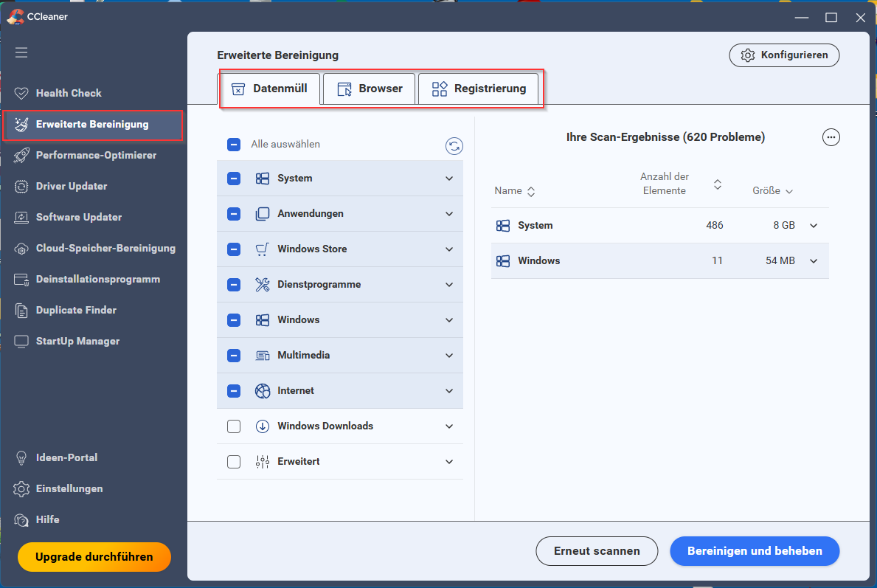
Task: Expand the System category chevron in the list
Action: pyautogui.click(x=449, y=179)
